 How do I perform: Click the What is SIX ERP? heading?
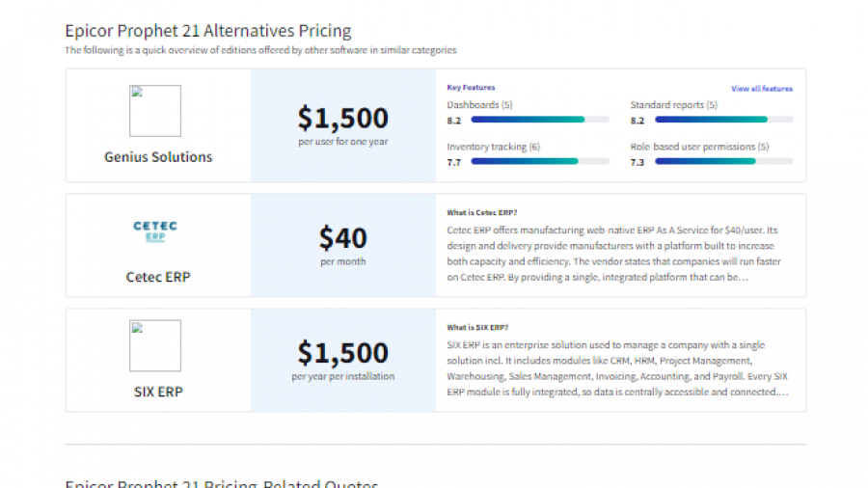(x=478, y=328)
